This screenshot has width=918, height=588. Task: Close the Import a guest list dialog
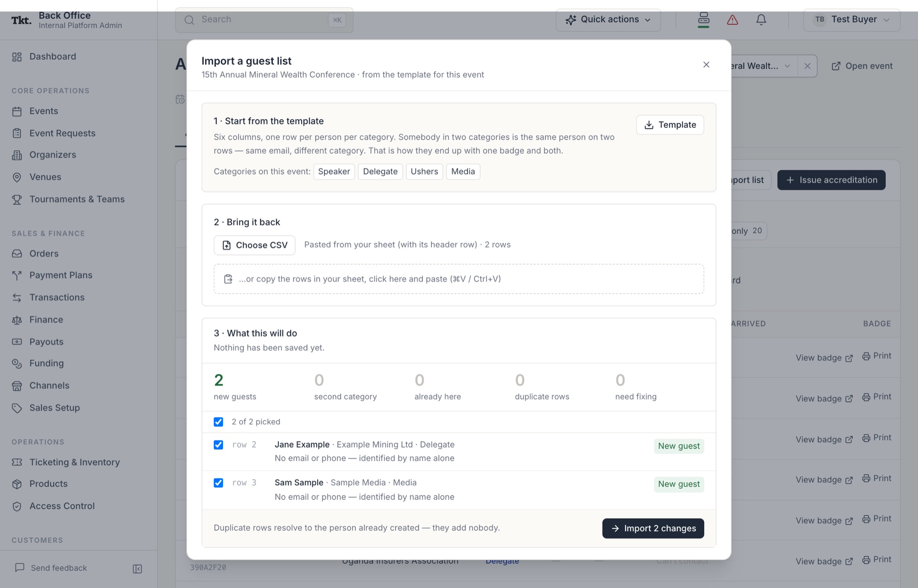tap(706, 65)
